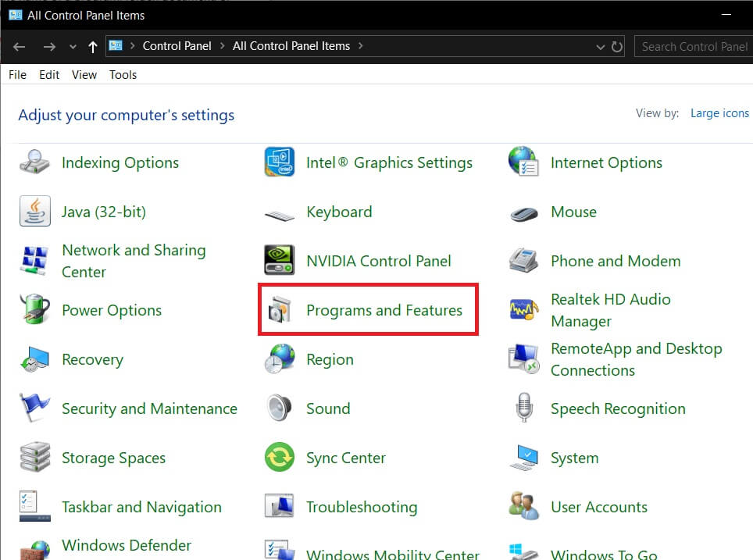Click the Speech Recognition microphone icon

coord(524,408)
